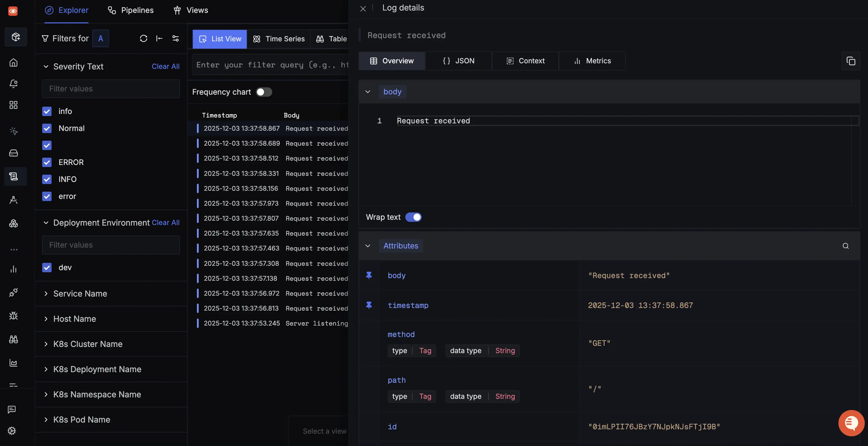Uncheck the ERROR severity checkbox
Viewport: 868px width, 446px height.
coord(47,162)
